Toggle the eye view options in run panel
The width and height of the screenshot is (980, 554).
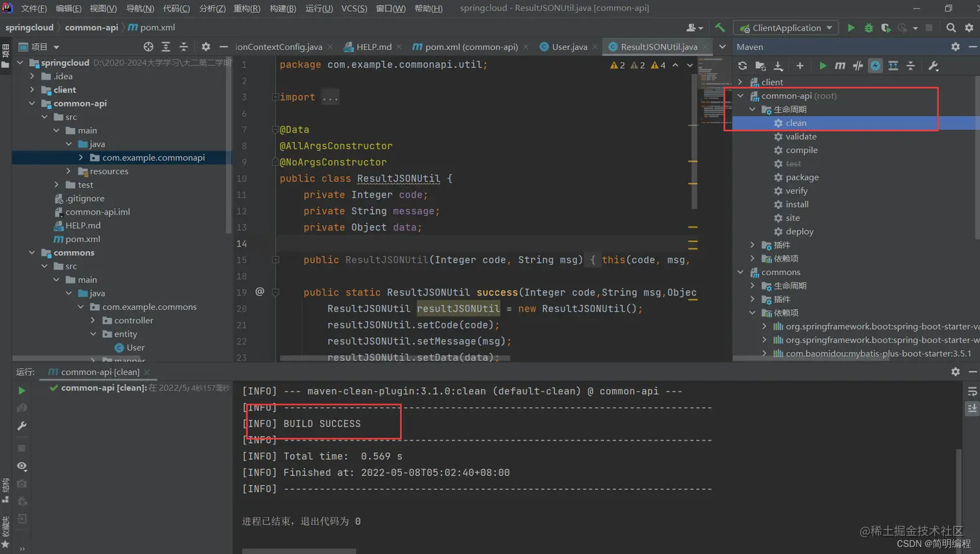tap(21, 466)
